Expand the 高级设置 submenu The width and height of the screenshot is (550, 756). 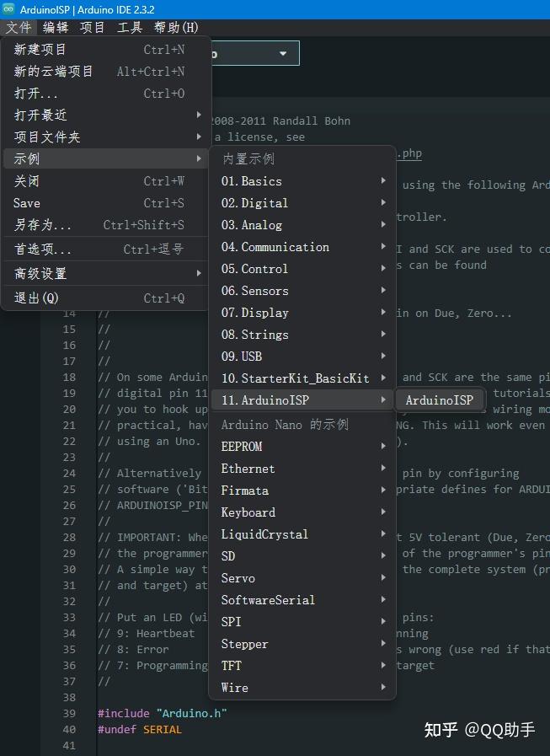(x=106, y=273)
